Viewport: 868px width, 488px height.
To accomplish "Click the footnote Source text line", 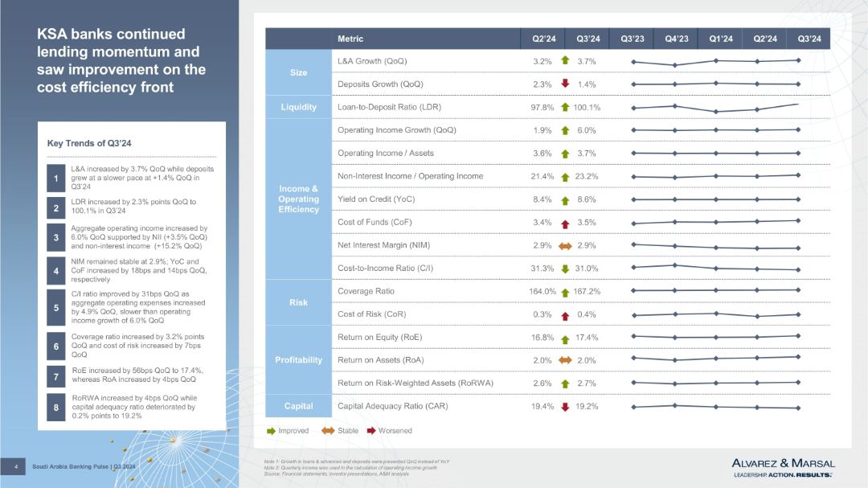I will (337, 474).
